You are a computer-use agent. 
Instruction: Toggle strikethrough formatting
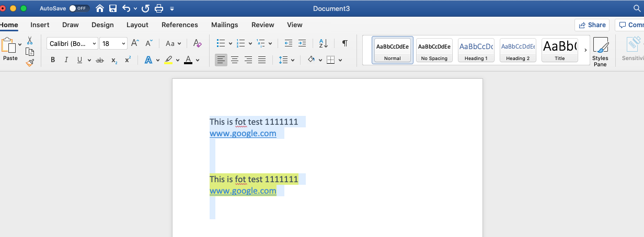100,60
